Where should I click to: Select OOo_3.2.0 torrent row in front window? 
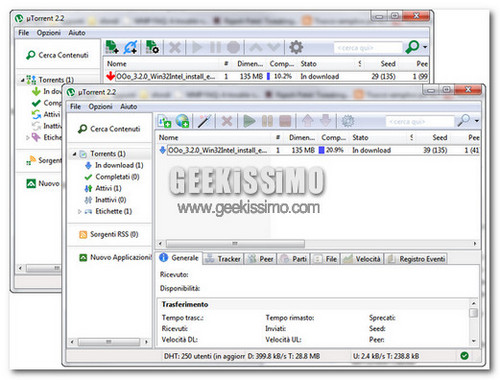tap(319, 150)
